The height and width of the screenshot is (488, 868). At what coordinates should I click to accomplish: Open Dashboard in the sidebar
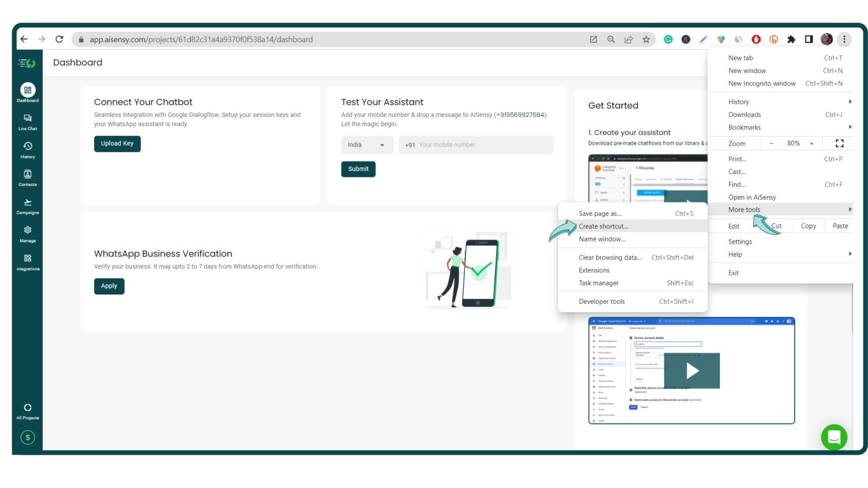(x=27, y=93)
